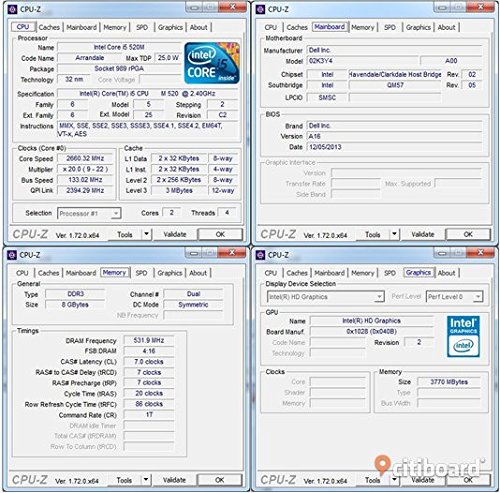Click the memory Size value 8 GBytes
This screenshot has width=500, height=493.
75,304
